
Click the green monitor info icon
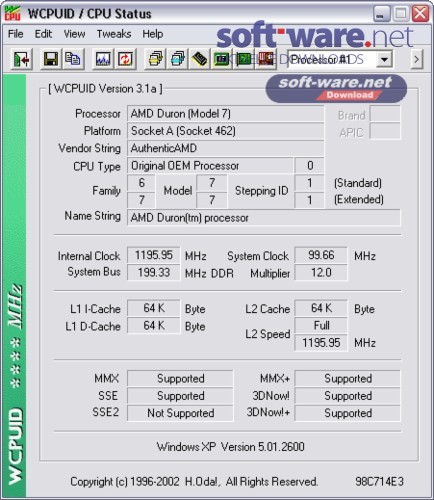221,59
